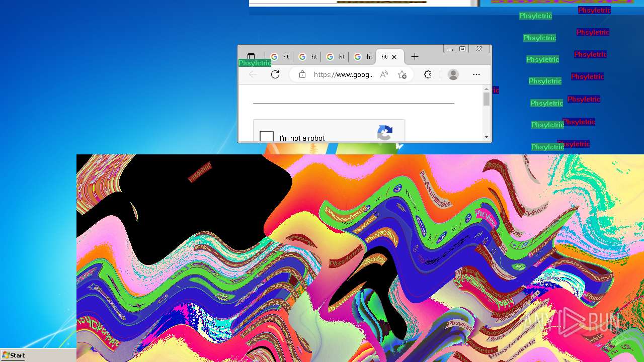Open the browser profile avatar
The image size is (644, 362).
tap(453, 74)
